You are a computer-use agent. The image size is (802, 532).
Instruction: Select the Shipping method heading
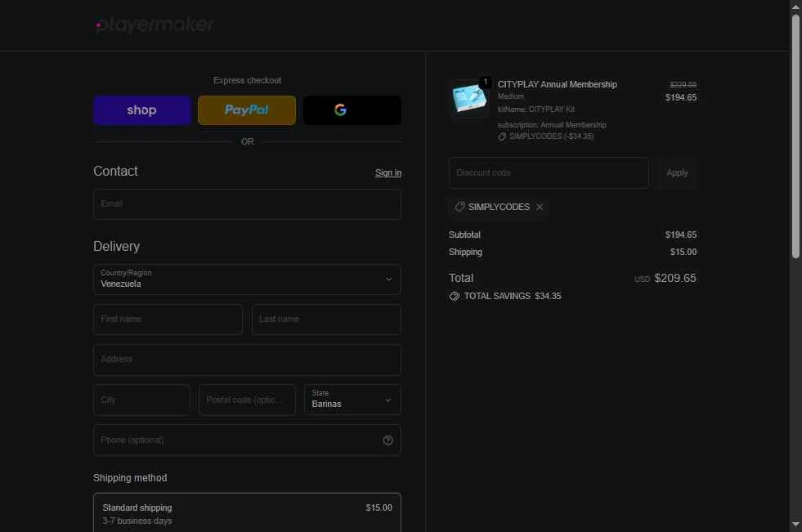pyautogui.click(x=130, y=478)
